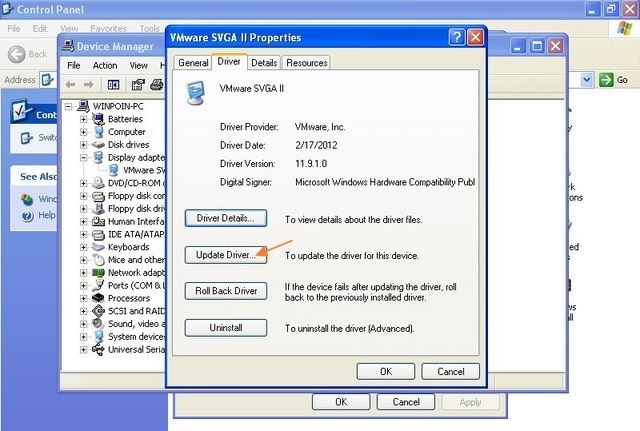
Task: Select the VMware SVGA device icon in tree
Action: click(x=113, y=170)
